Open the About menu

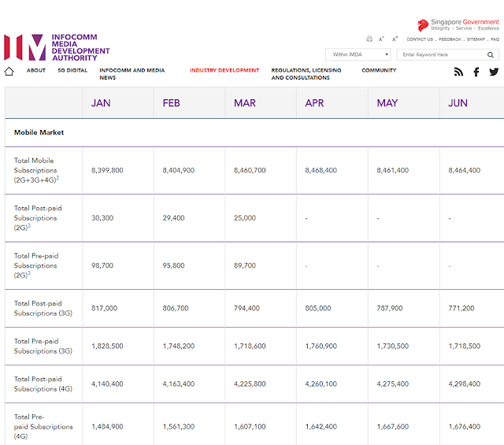[36, 70]
